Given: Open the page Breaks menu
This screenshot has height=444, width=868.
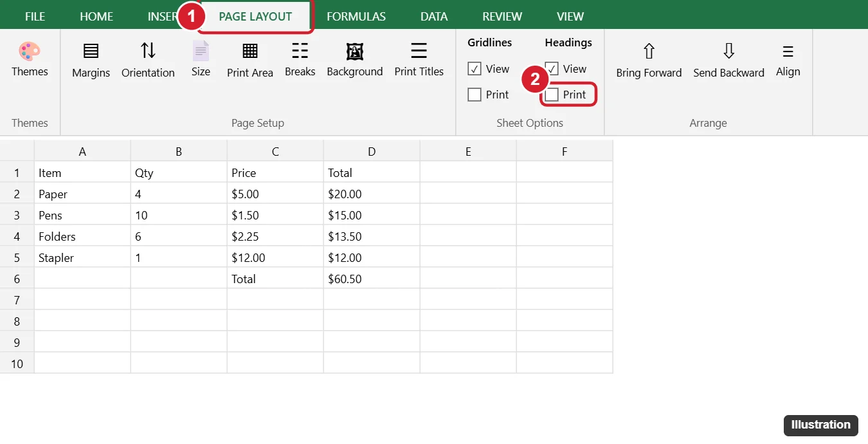Looking at the screenshot, I should pos(300,59).
